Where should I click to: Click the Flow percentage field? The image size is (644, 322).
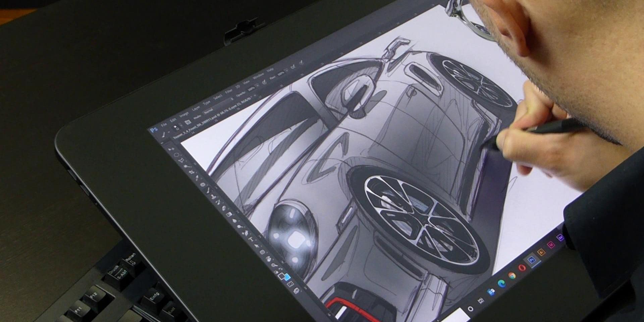281,73
